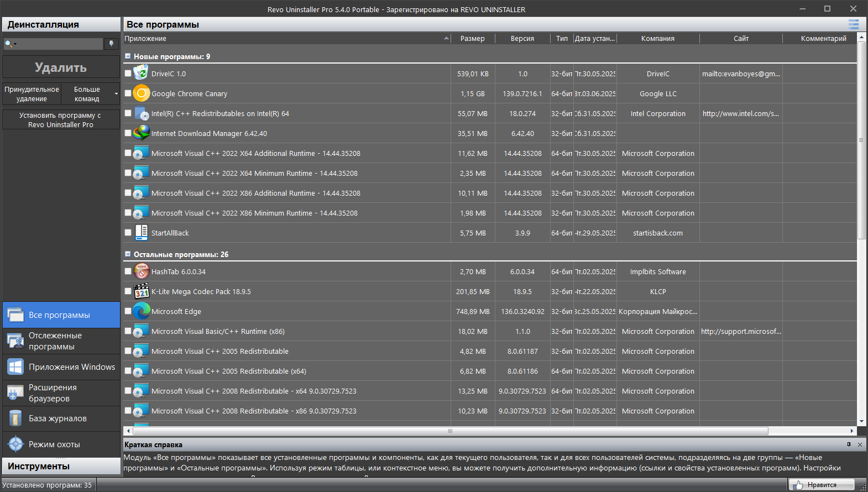The height and width of the screenshot is (492, 868).
Task: Click the Microsoft Edge icon
Action: click(141, 311)
